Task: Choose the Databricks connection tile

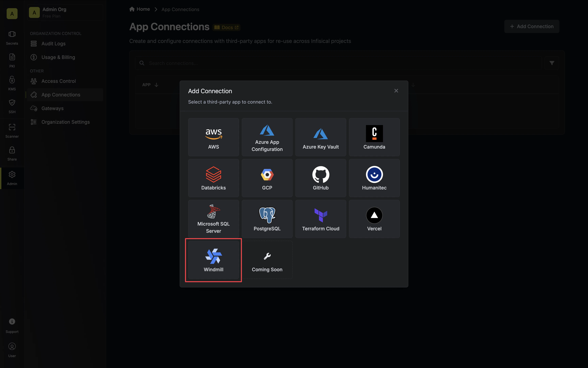Action: [x=213, y=178]
